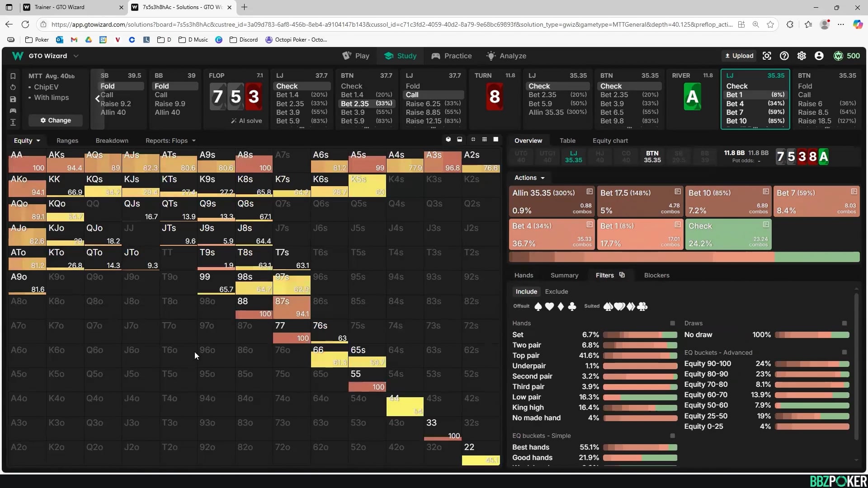The height and width of the screenshot is (488, 868).
Task: Expand the GTO Wizard title chevron
Action: (x=76, y=56)
